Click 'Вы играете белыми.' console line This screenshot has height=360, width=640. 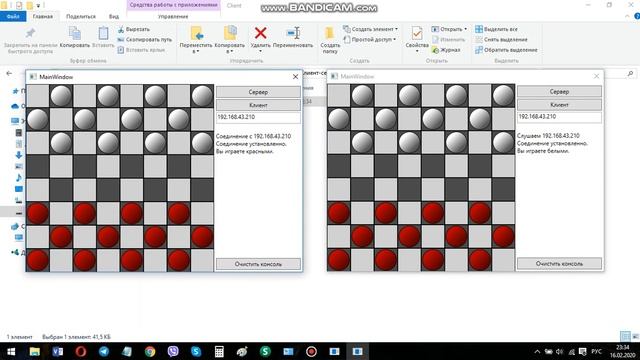click(543, 151)
